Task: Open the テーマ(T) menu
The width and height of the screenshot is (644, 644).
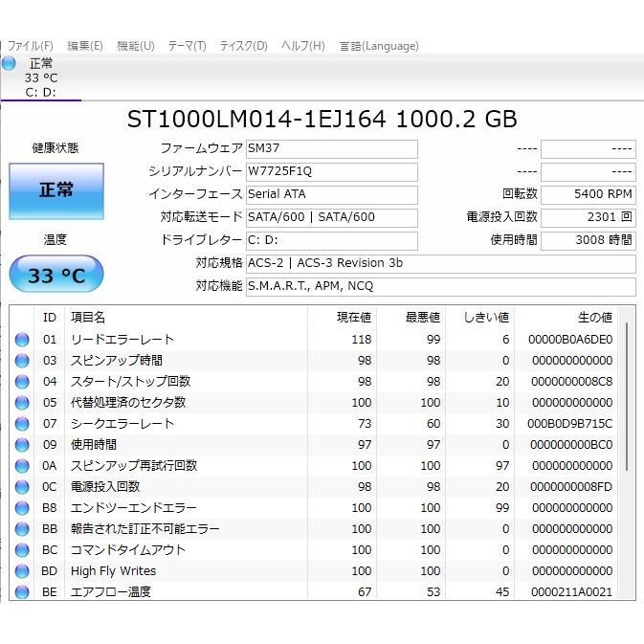Action: (x=188, y=46)
